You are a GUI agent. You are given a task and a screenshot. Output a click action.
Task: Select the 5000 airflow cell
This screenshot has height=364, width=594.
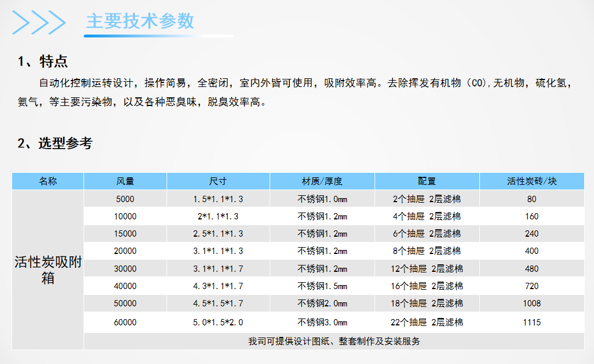pos(125,199)
